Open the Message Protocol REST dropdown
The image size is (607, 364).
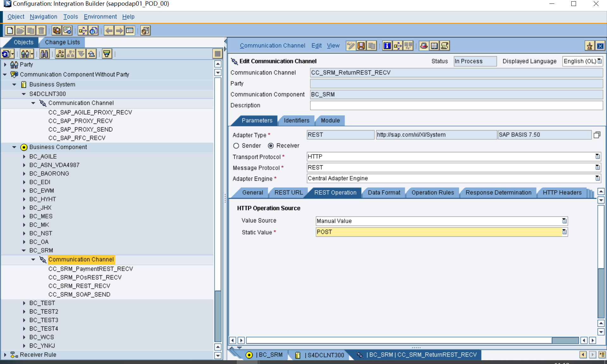pyautogui.click(x=597, y=167)
